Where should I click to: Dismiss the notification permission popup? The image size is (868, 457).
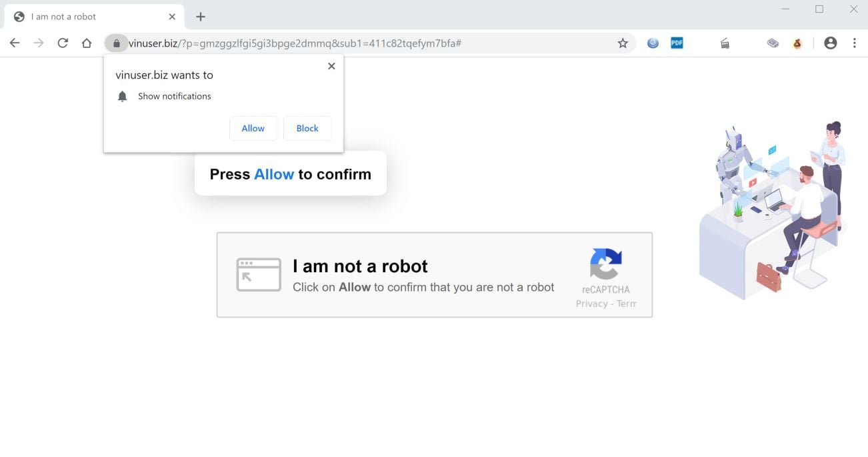331,66
